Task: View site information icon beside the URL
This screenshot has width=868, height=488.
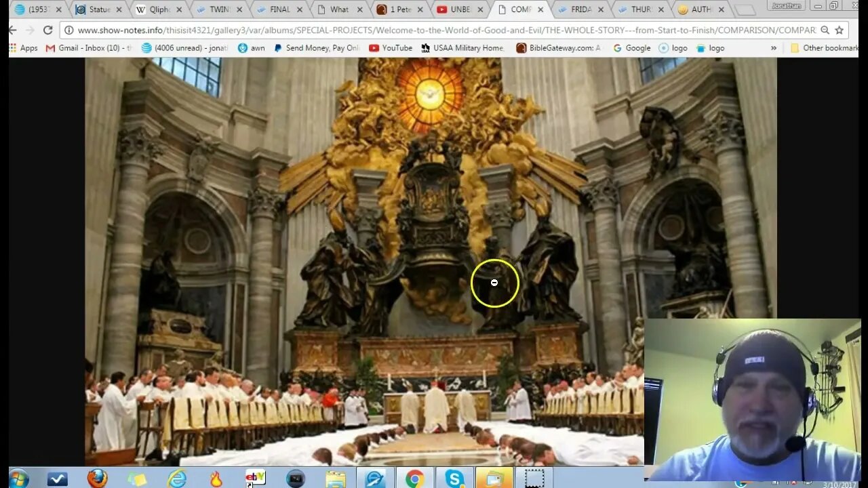Action: pyautogui.click(x=68, y=30)
